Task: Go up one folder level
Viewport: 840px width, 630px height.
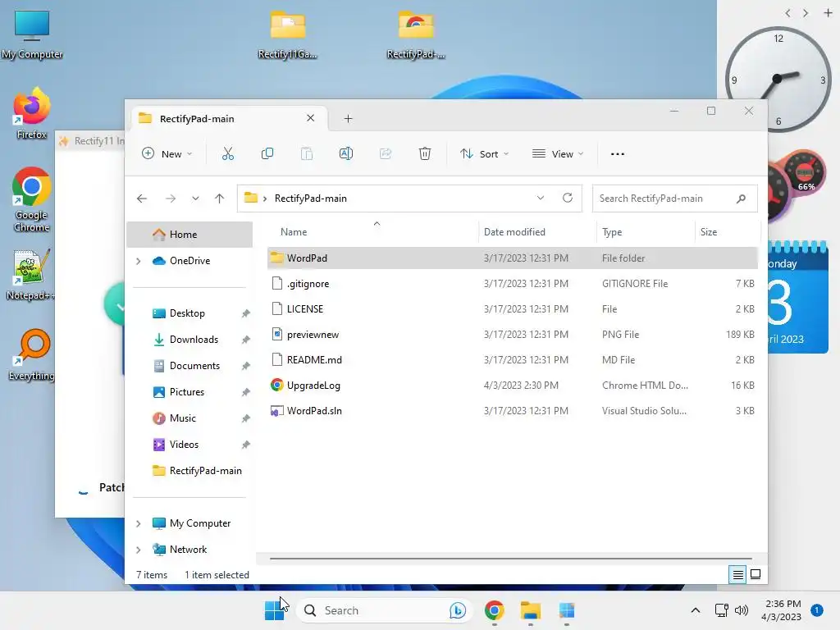Action: 219,199
